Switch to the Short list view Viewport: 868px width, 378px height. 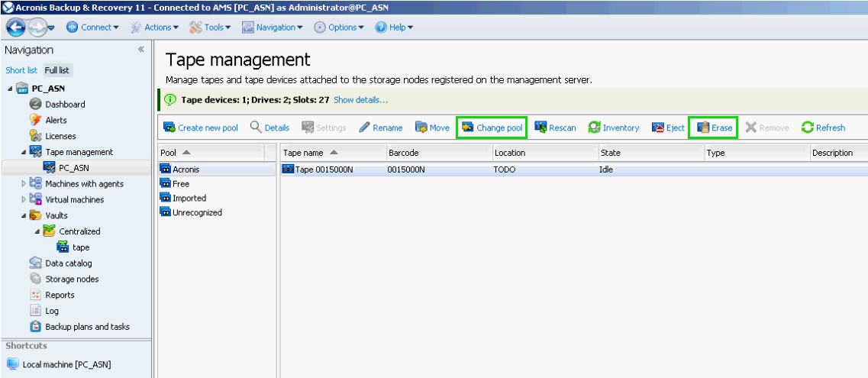coord(21,70)
